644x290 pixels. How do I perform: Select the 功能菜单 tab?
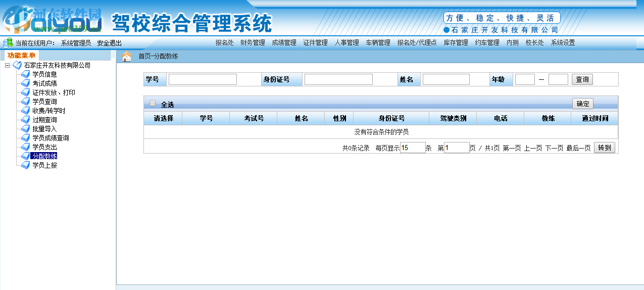21,56
